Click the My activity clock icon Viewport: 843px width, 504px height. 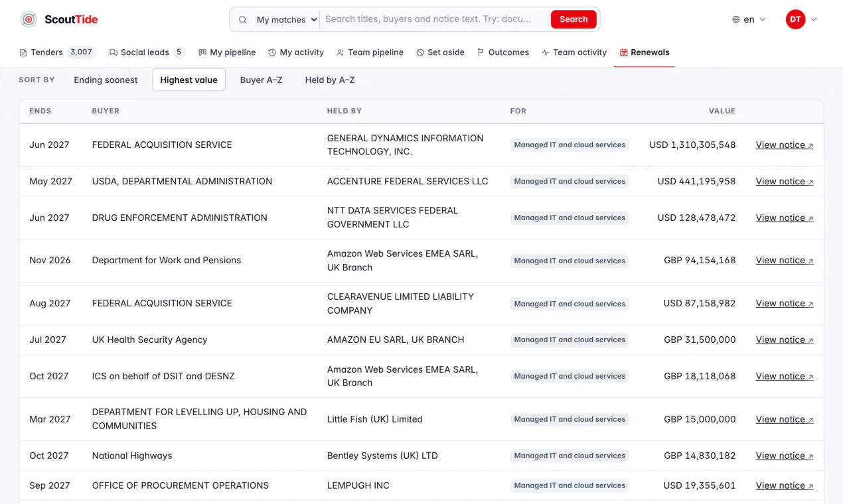[272, 52]
